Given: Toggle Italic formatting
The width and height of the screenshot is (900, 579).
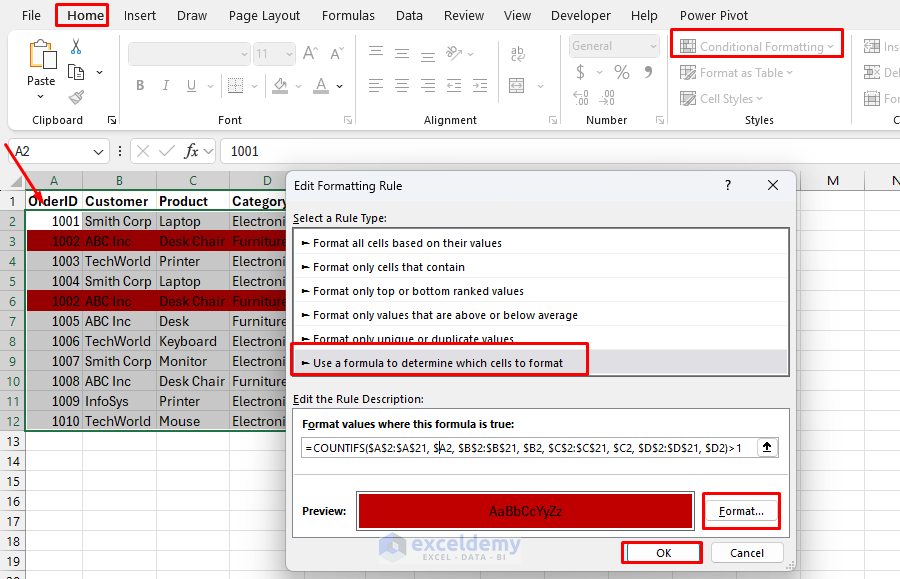Looking at the screenshot, I should (x=165, y=86).
